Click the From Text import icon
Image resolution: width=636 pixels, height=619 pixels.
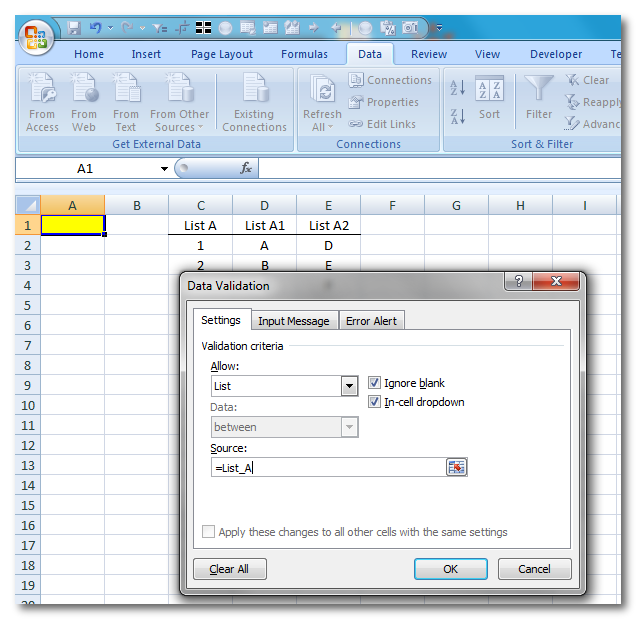tap(126, 92)
